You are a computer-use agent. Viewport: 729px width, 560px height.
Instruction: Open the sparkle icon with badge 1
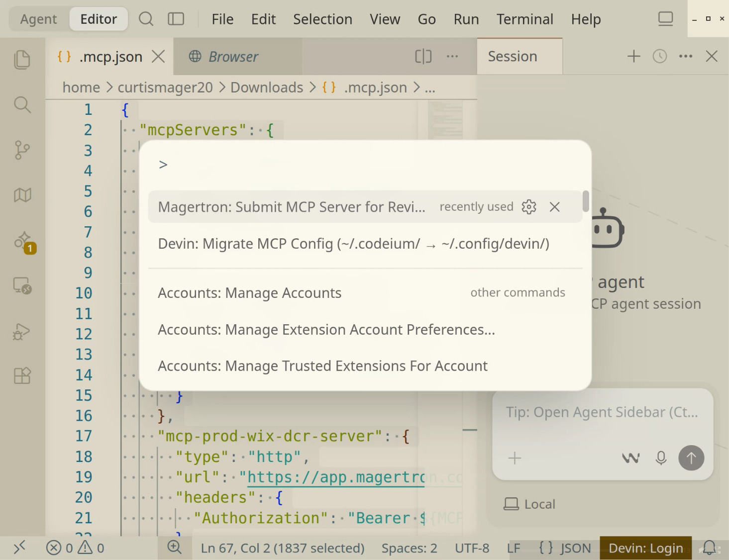tap(24, 242)
